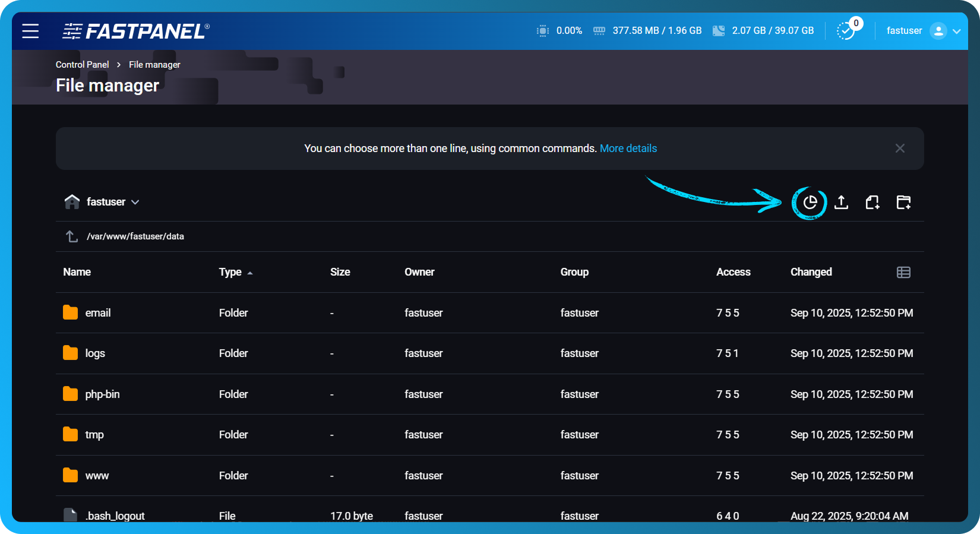Open the column settings table icon
Screen dimensions: 980x534
pyautogui.click(x=903, y=272)
